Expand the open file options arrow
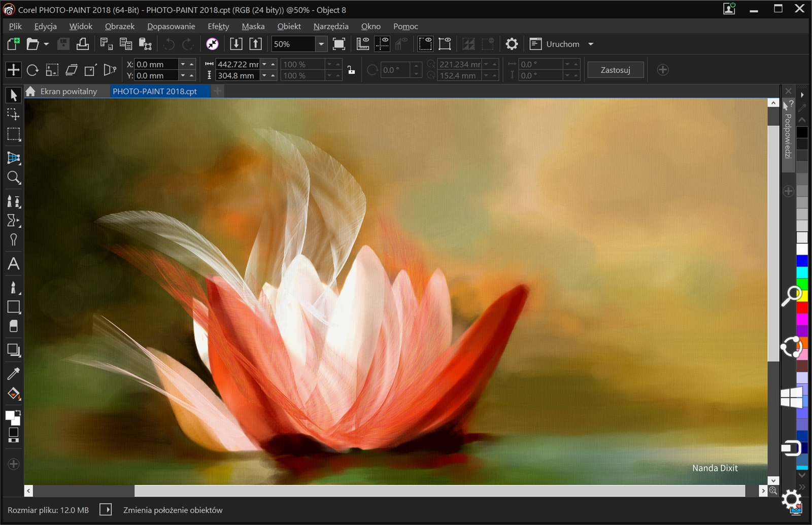This screenshot has width=812, height=525. point(46,44)
